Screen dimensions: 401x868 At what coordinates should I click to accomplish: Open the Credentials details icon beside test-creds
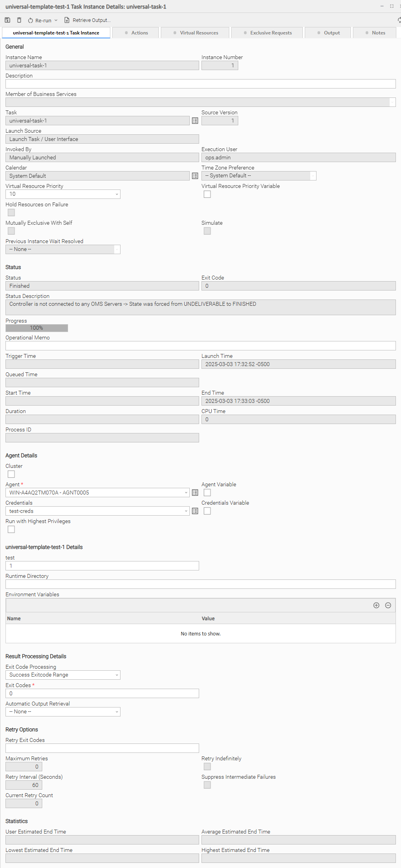click(x=195, y=511)
